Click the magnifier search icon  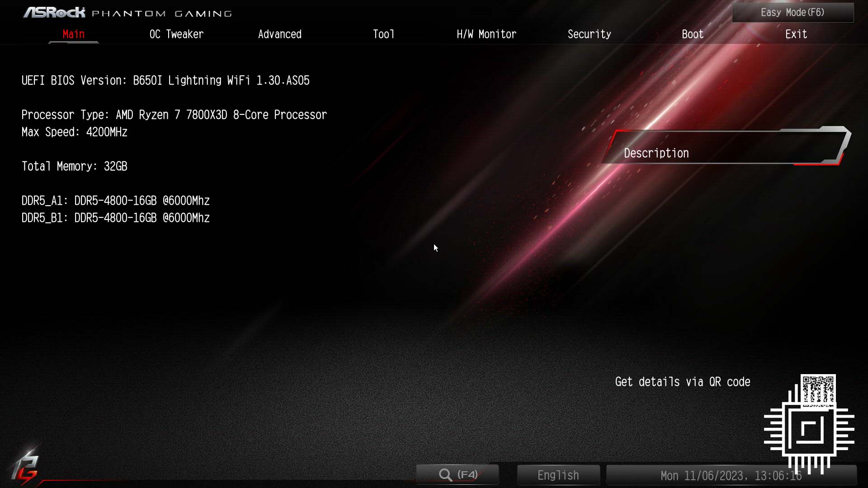pos(445,475)
